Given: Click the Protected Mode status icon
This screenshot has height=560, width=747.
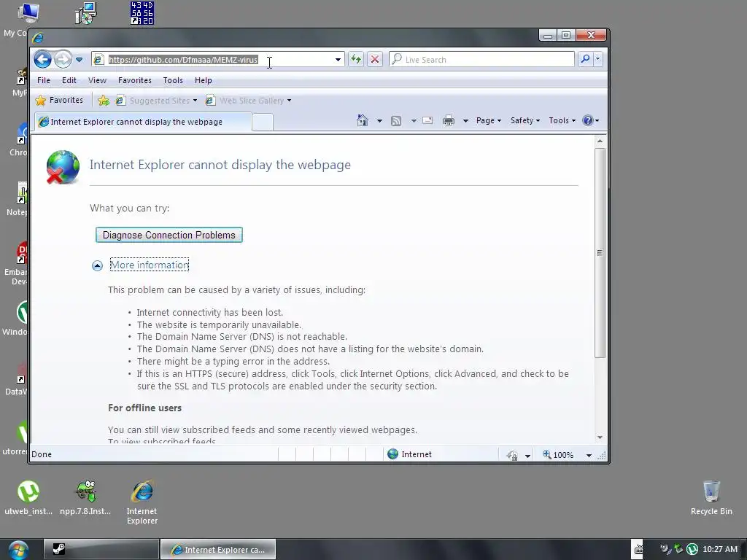Looking at the screenshot, I should tap(513, 455).
